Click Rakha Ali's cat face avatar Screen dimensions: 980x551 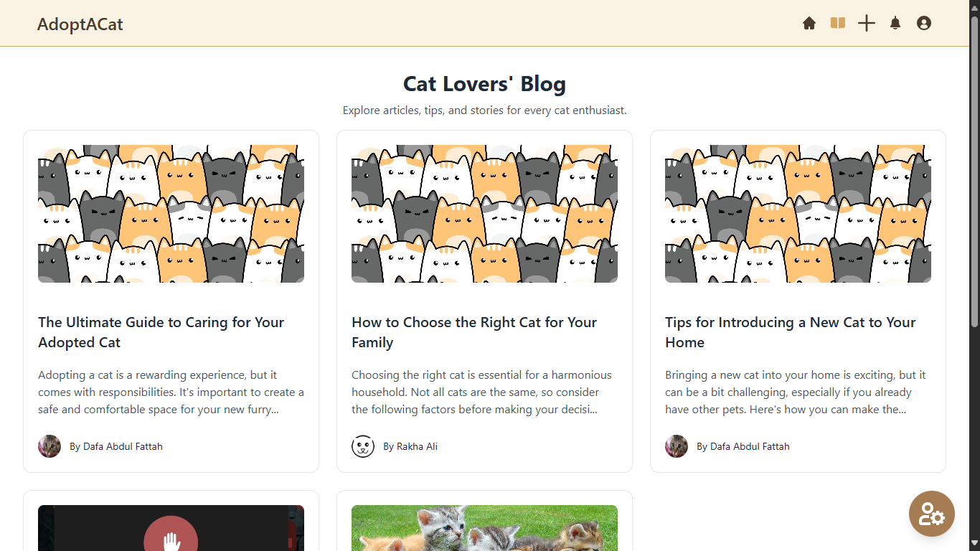click(x=363, y=446)
